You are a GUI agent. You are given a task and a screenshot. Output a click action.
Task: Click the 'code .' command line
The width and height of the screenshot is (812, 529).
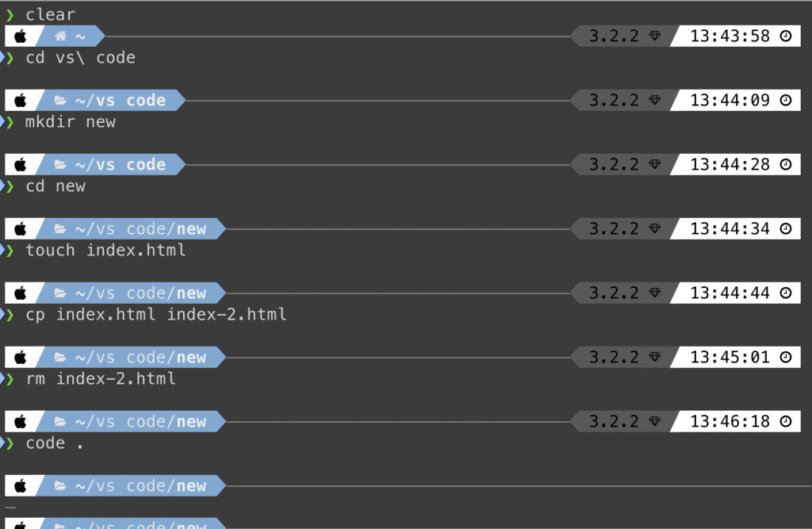[55, 443]
